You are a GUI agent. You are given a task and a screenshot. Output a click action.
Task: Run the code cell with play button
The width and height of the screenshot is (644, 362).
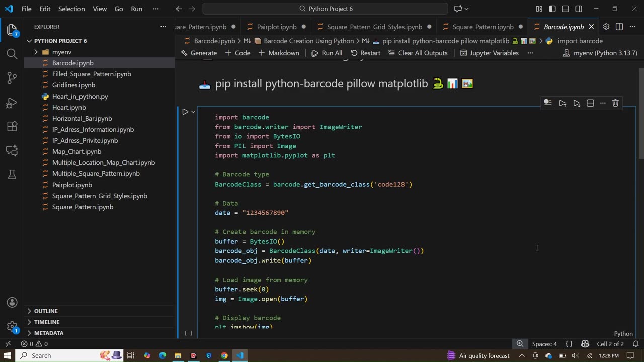(x=185, y=112)
